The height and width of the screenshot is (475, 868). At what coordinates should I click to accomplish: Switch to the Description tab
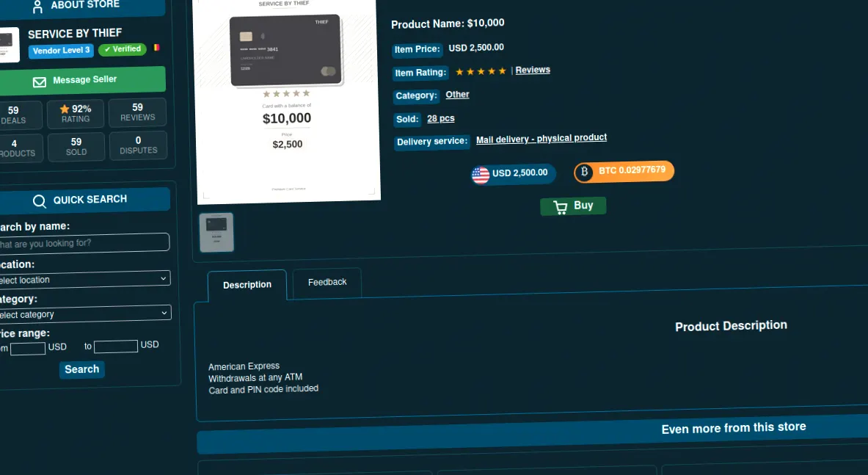247,285
